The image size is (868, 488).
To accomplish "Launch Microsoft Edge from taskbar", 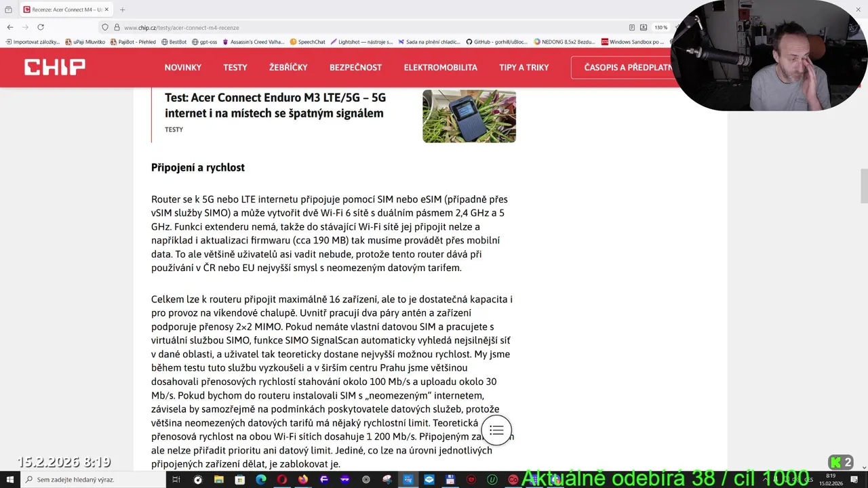I will (260, 479).
